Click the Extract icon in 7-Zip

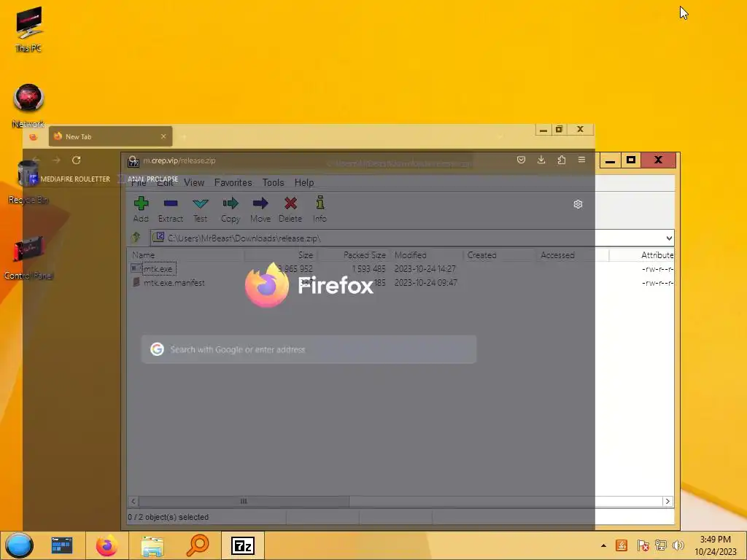point(171,209)
